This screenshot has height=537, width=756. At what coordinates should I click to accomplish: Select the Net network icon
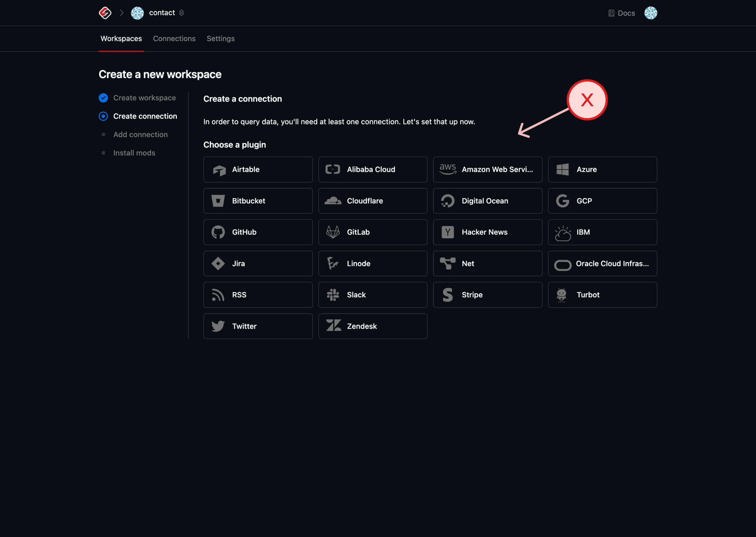coord(448,263)
